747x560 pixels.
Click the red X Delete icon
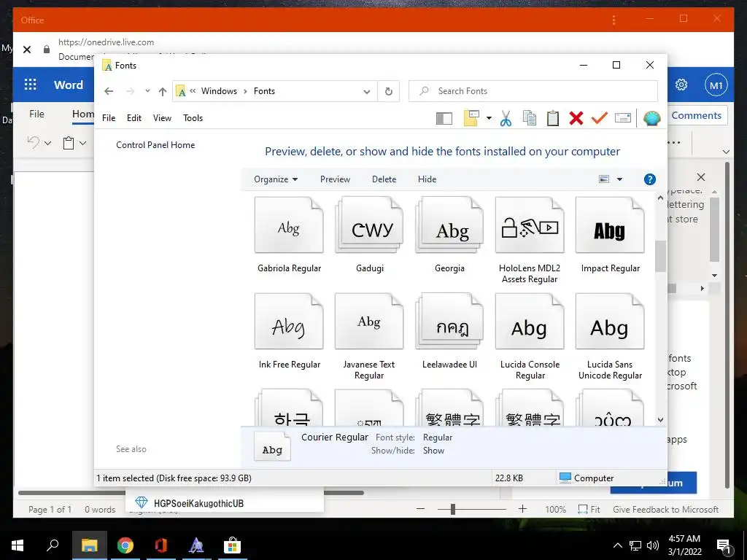click(x=576, y=118)
